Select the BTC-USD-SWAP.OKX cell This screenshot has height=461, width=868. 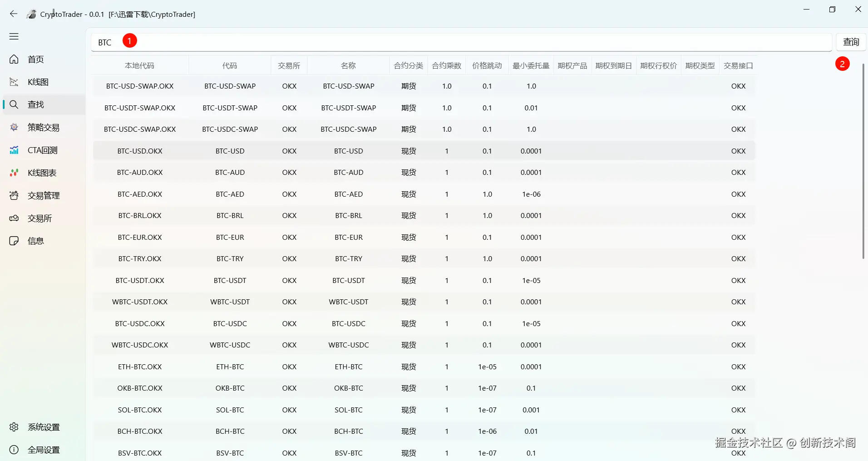point(140,86)
